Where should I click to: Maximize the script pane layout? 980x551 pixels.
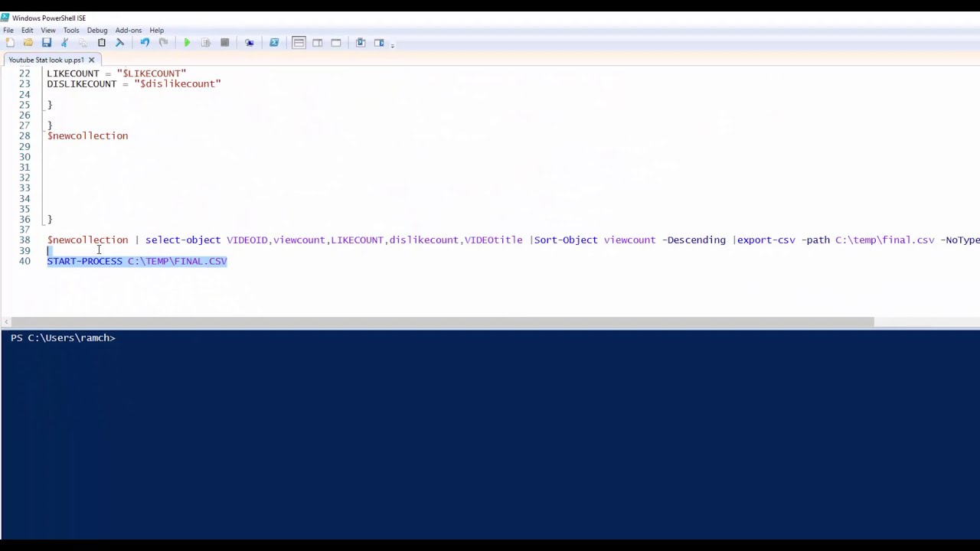click(x=336, y=43)
